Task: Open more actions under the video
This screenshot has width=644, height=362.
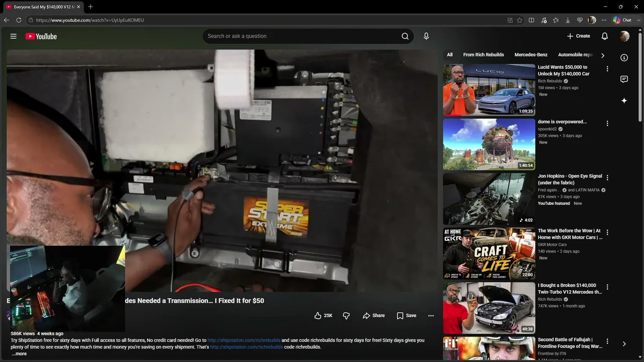Action: tap(431, 316)
